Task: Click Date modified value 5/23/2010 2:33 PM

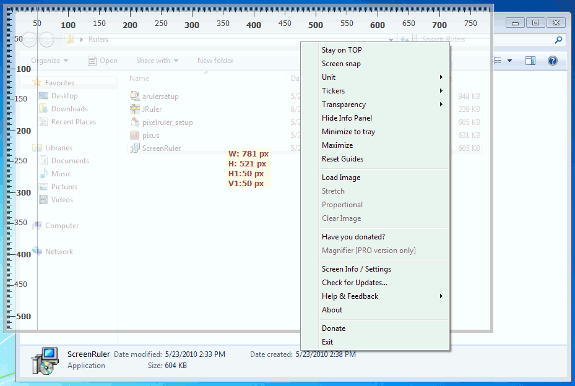Action: (195, 354)
